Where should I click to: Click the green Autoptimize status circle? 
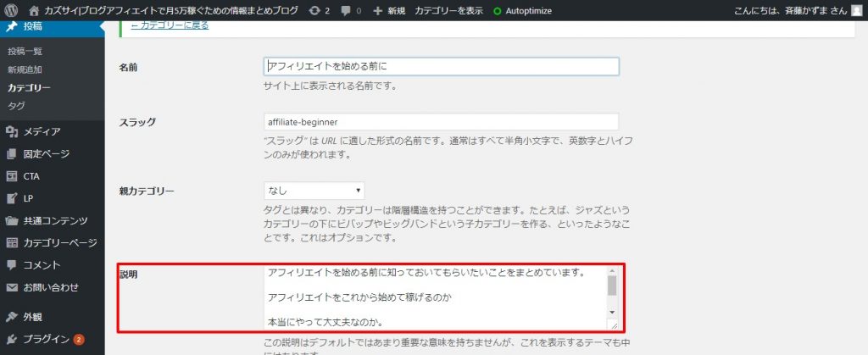[498, 10]
